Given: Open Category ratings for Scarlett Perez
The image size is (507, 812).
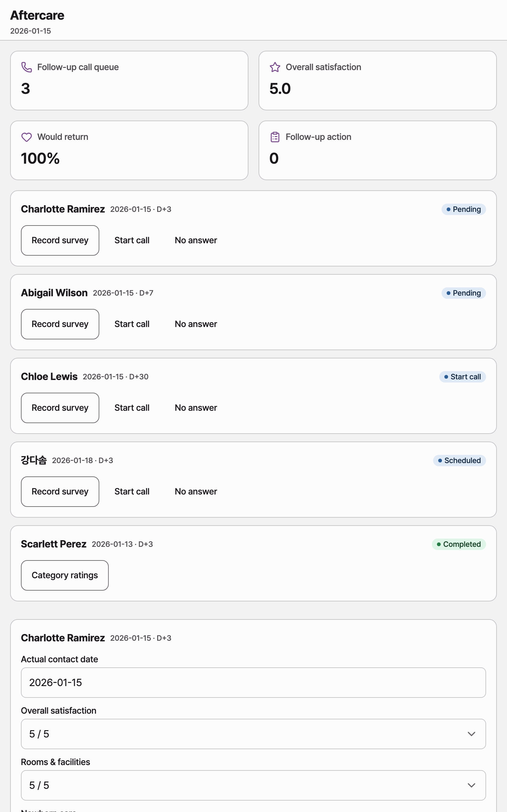Looking at the screenshot, I should point(65,575).
